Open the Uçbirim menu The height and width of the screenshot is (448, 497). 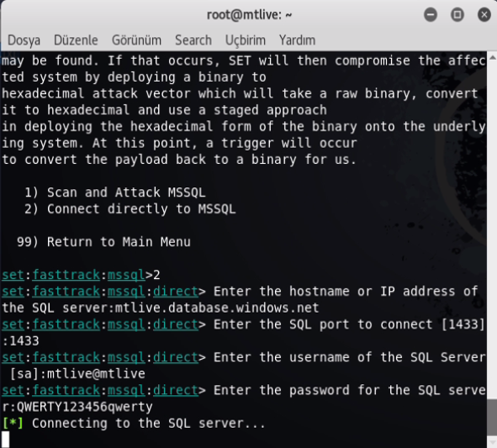245,40
